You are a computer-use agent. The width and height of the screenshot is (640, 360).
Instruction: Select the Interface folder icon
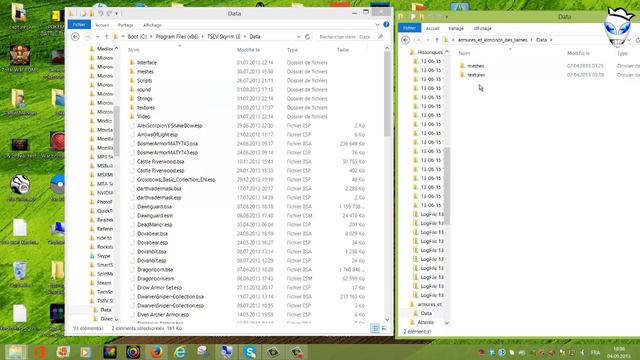132,62
